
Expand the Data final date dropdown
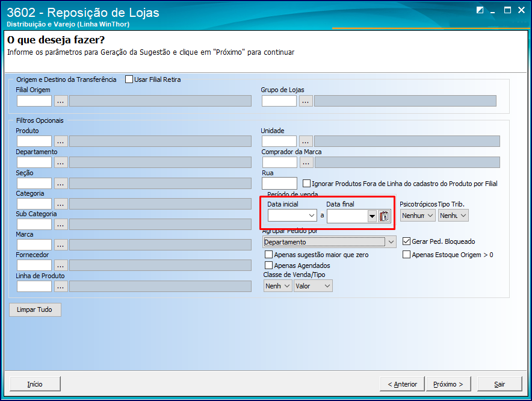372,216
